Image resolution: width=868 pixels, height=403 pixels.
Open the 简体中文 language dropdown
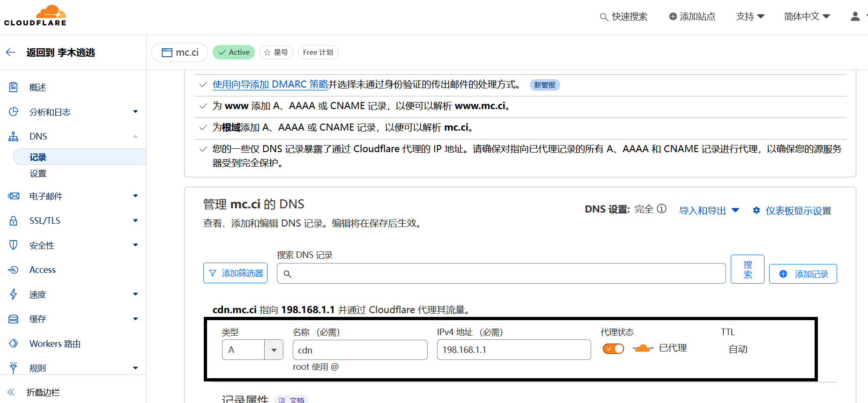tap(807, 16)
